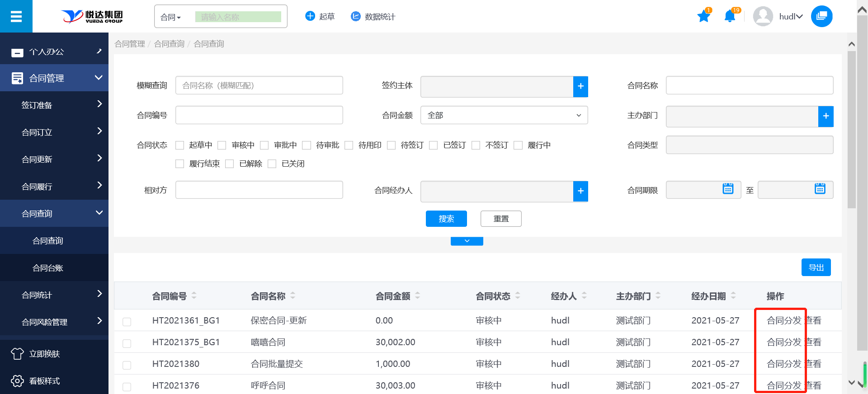The height and width of the screenshot is (394, 868).
Task: Open the 合同金额 dropdown
Action: pyautogui.click(x=504, y=115)
